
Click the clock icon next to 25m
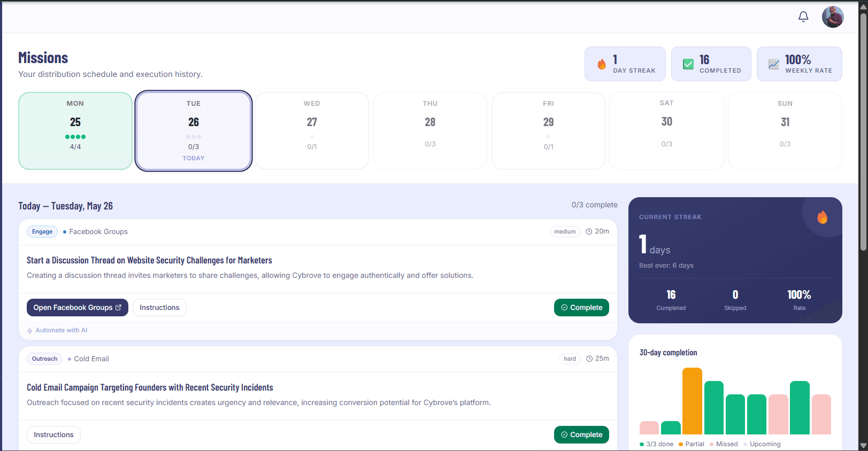(589, 359)
